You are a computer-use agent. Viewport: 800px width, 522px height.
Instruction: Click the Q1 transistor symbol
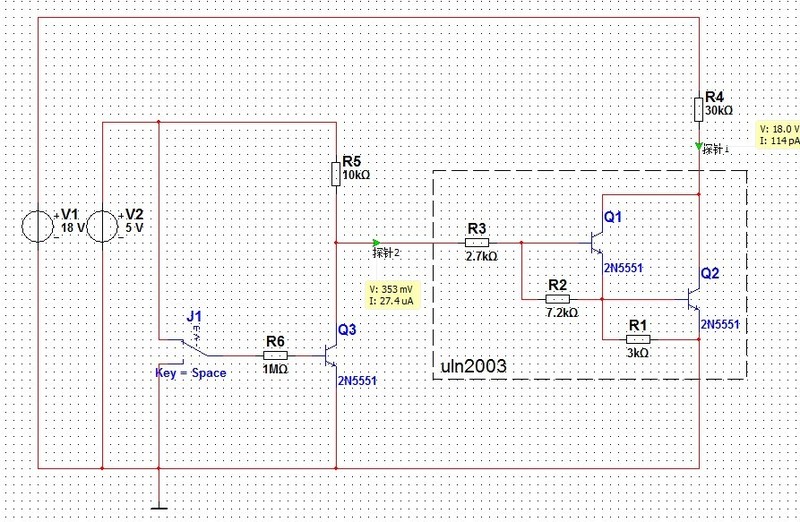(x=597, y=242)
